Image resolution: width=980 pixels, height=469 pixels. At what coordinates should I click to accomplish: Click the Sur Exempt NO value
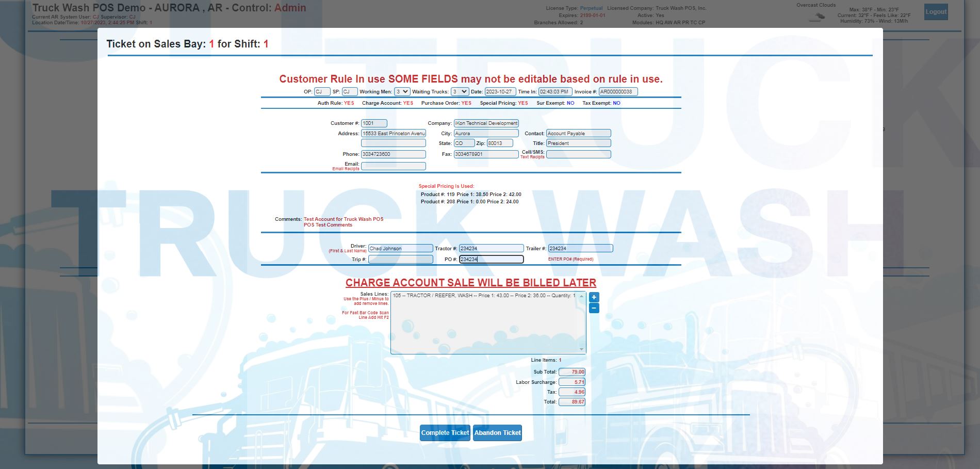tap(570, 103)
